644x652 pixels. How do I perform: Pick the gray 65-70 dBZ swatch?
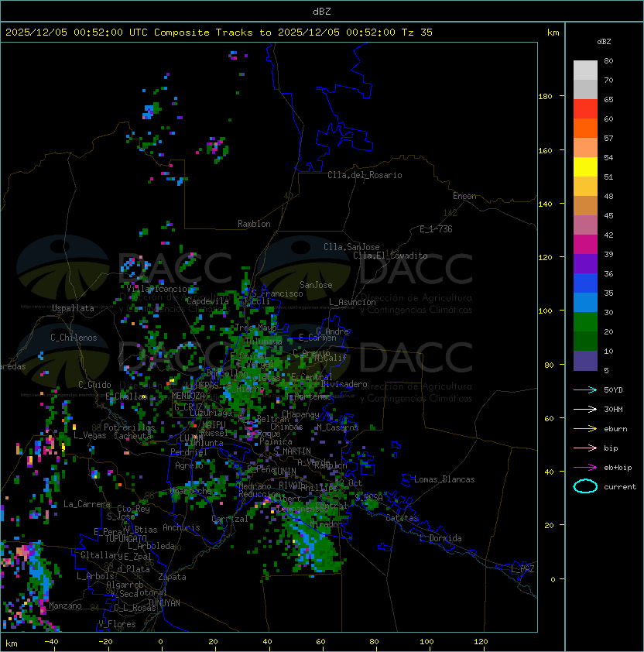pyautogui.click(x=585, y=89)
